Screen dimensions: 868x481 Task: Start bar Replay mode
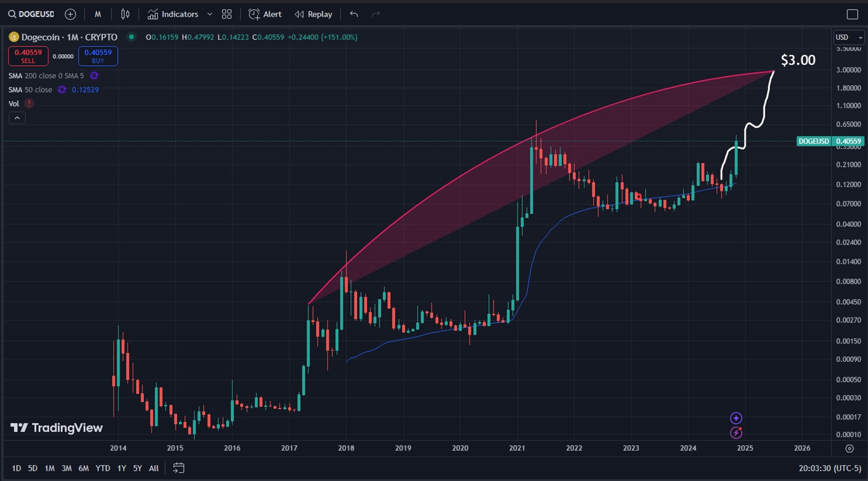tap(314, 14)
